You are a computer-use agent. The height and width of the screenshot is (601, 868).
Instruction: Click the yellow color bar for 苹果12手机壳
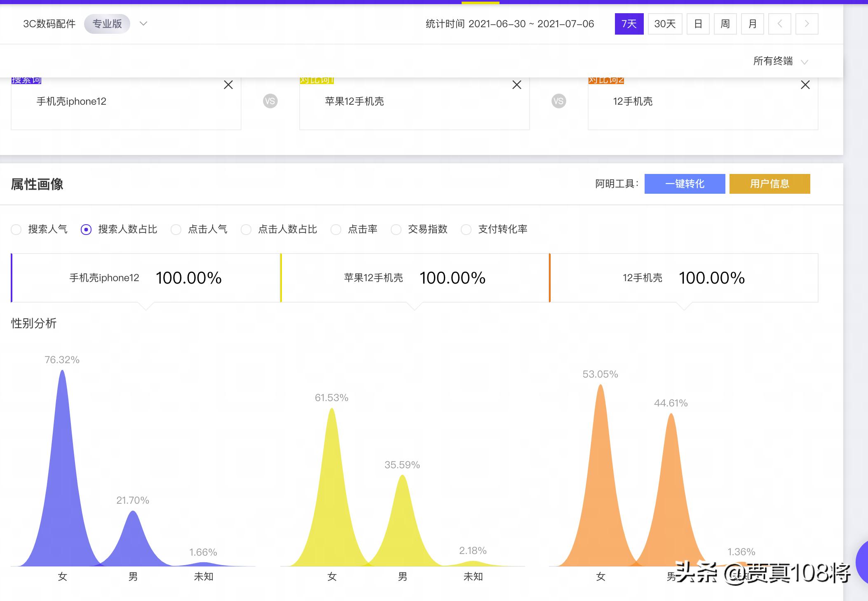(281, 277)
